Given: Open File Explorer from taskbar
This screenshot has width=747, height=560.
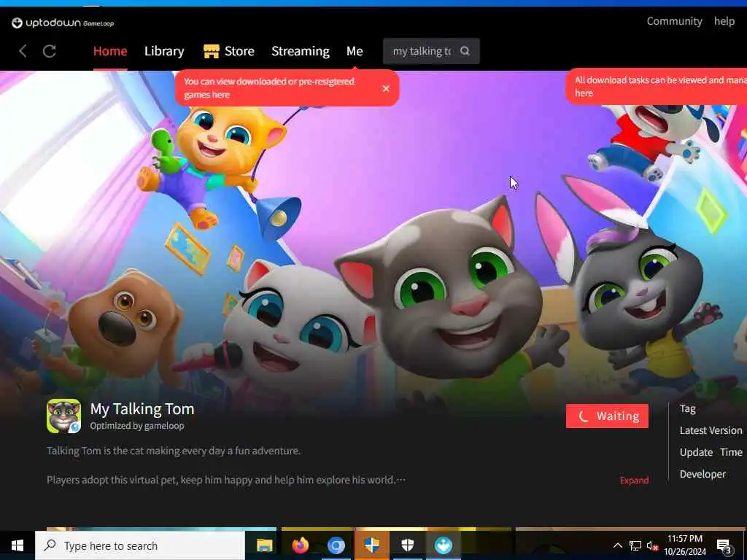Looking at the screenshot, I should (x=264, y=545).
